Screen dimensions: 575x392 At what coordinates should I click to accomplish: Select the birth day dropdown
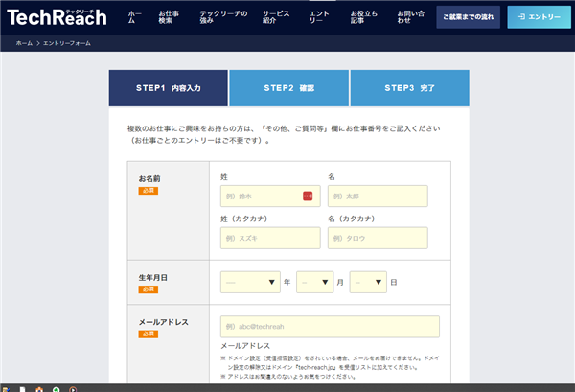[368, 282]
